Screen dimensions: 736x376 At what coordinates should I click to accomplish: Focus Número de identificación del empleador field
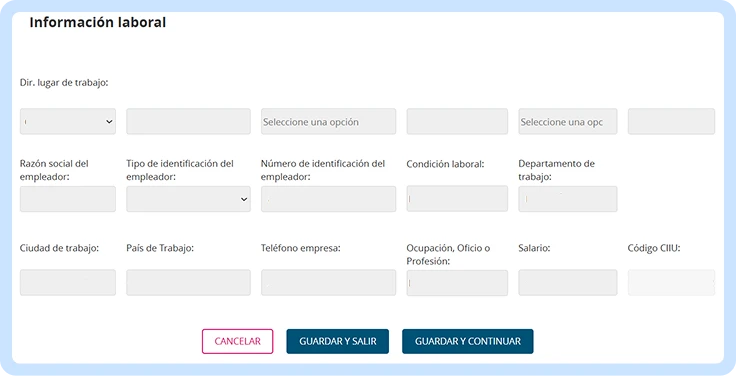tap(329, 199)
